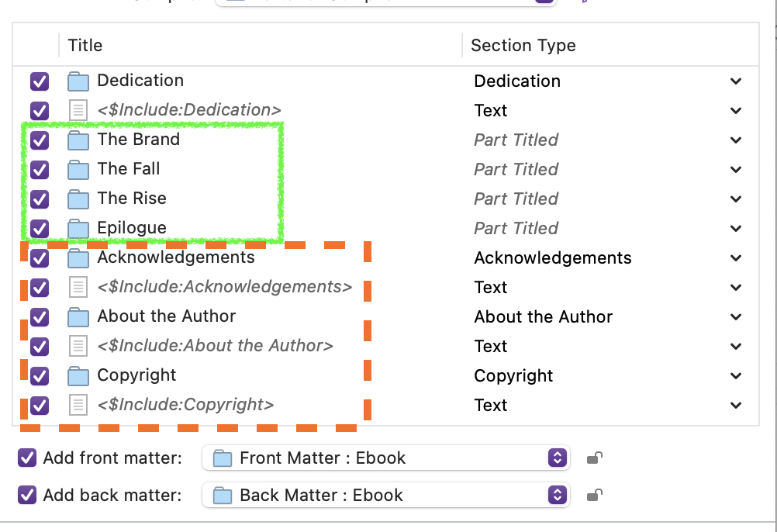Click the Title column header
777x532 pixels.
click(x=85, y=45)
